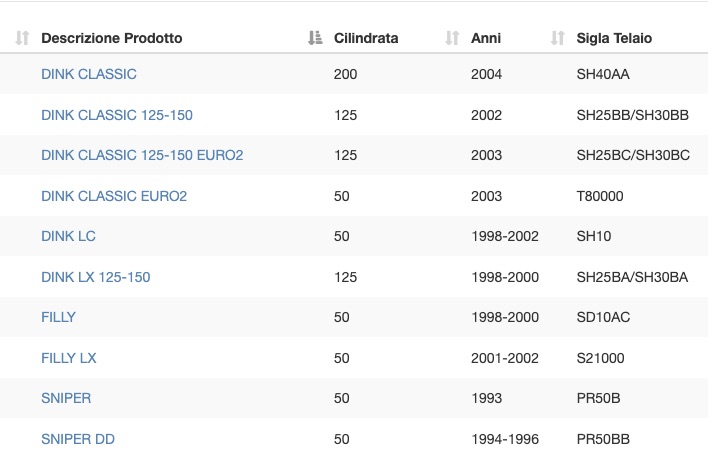Open DINK CLASSIC 125-150 EURO2 link

(142, 155)
